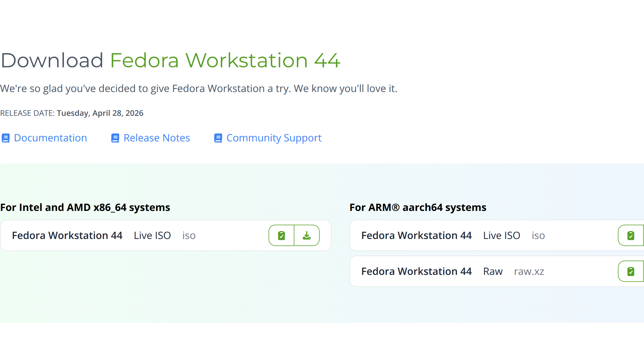
Task: Verify checksum for the x86_64 Live ISO
Action: coord(281,235)
